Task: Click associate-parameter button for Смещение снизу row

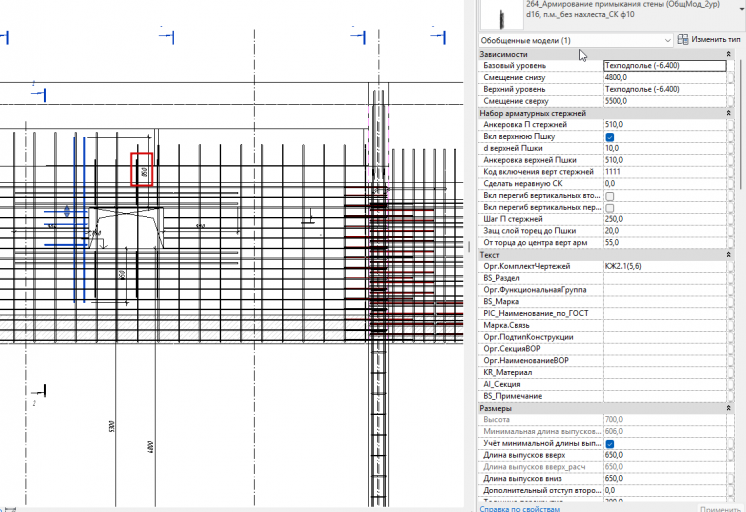Action: coord(730,78)
